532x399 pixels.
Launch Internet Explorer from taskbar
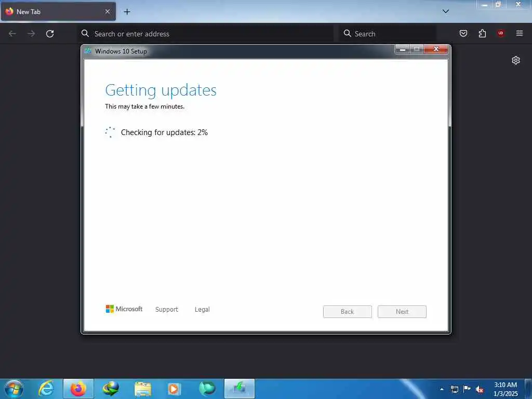pyautogui.click(x=46, y=389)
